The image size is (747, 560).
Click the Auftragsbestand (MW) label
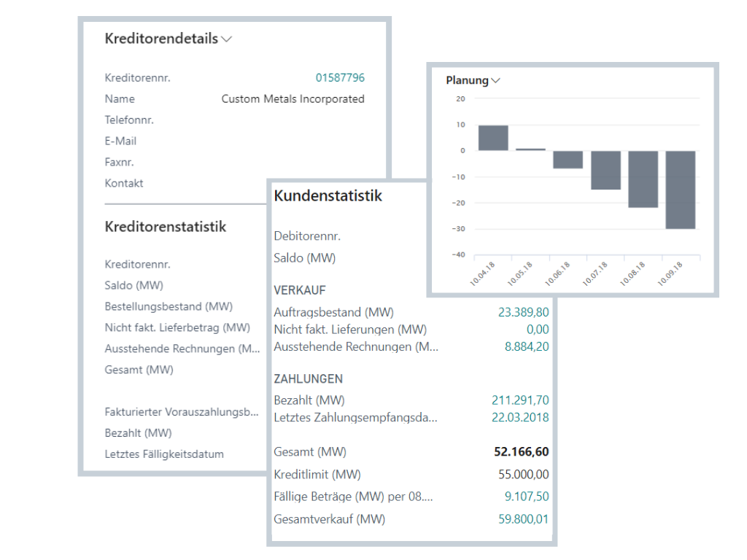(334, 312)
